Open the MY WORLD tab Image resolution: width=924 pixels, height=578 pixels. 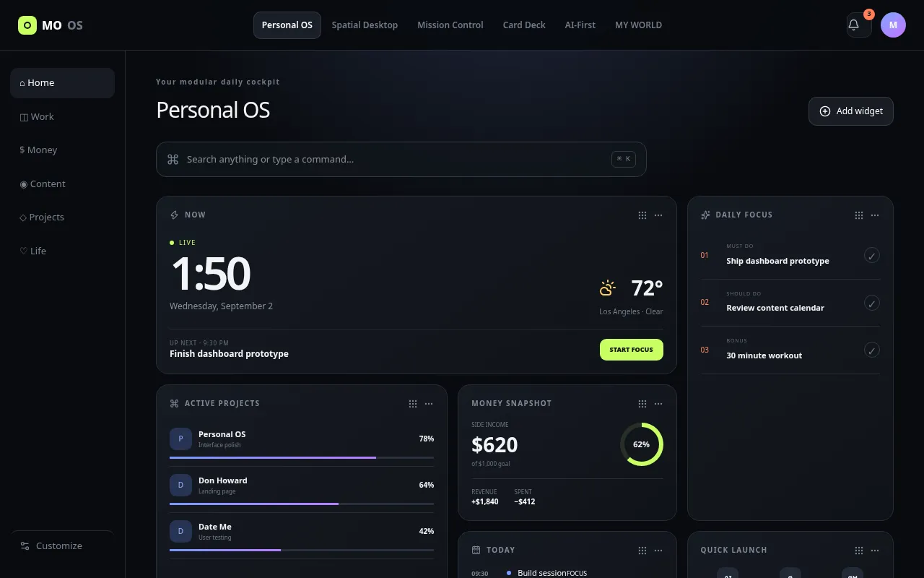point(638,25)
